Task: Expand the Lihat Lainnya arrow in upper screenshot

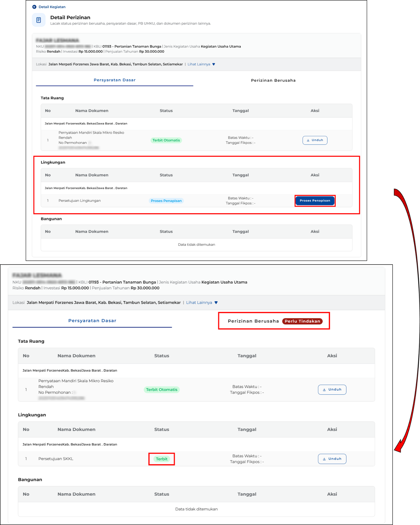Action: [x=214, y=64]
